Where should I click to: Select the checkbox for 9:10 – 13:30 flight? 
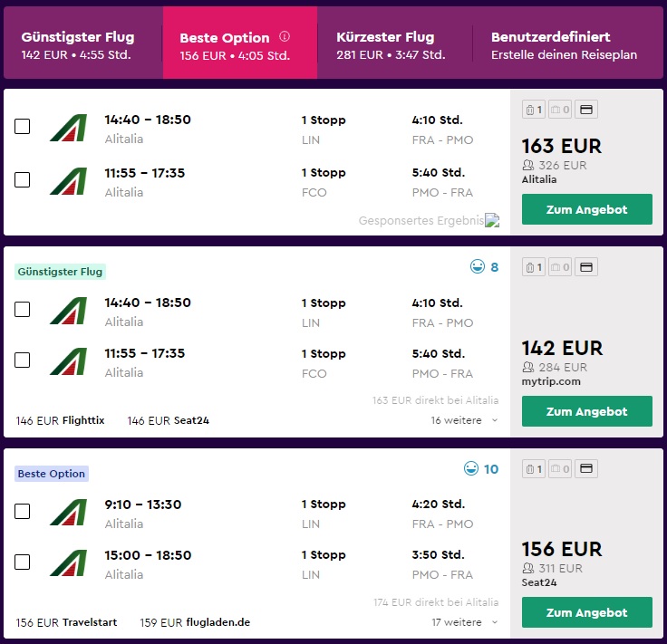pos(23,512)
